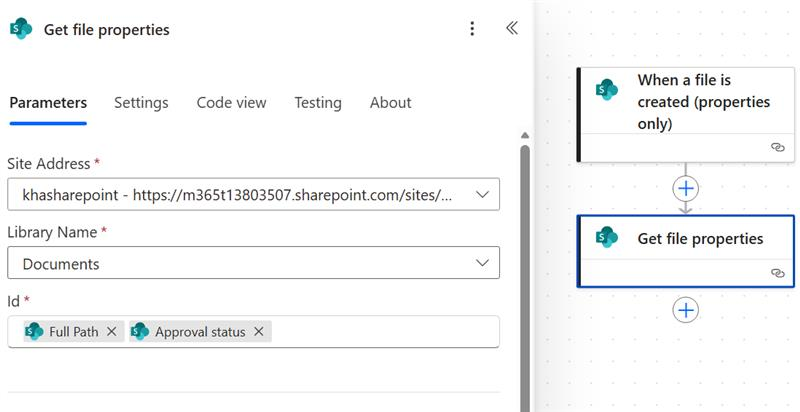Collapse the panel with double chevron

pos(512,28)
